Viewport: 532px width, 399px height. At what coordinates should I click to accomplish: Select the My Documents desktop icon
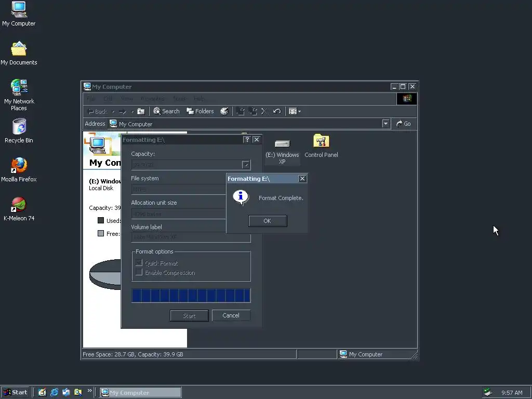pyautogui.click(x=19, y=54)
